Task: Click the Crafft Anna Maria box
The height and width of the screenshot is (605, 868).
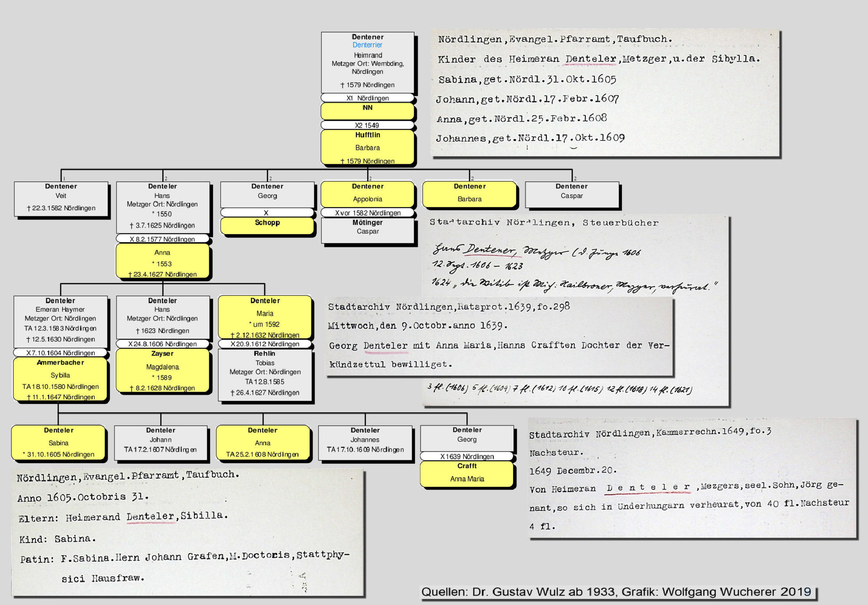Action: click(467, 473)
